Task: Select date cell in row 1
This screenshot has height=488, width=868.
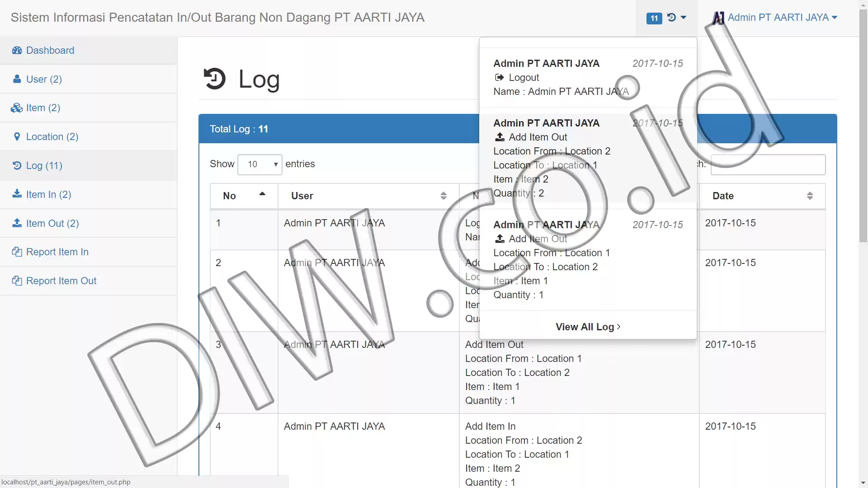Action: pyautogui.click(x=762, y=230)
